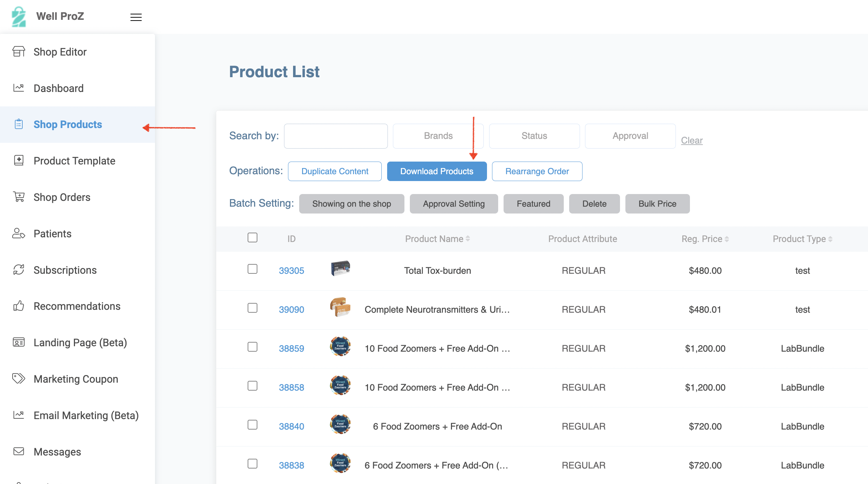Click the Search by text field
Viewport: 868px width, 484px height.
(x=336, y=136)
